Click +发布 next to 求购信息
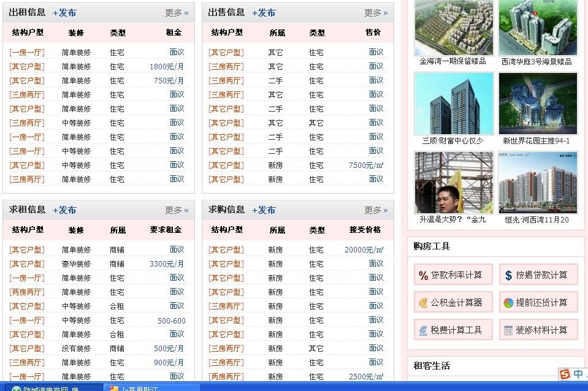The image size is (588, 391). [x=264, y=210]
